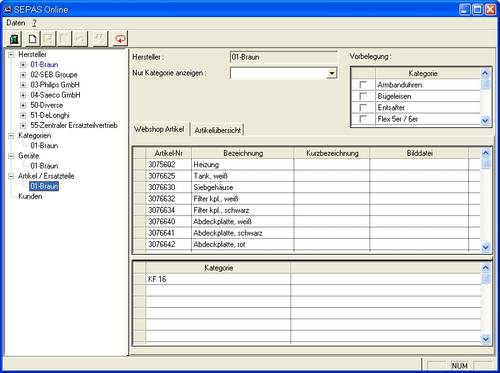
Task: Select article row 3075602 Heizung
Action: [x=307, y=164]
